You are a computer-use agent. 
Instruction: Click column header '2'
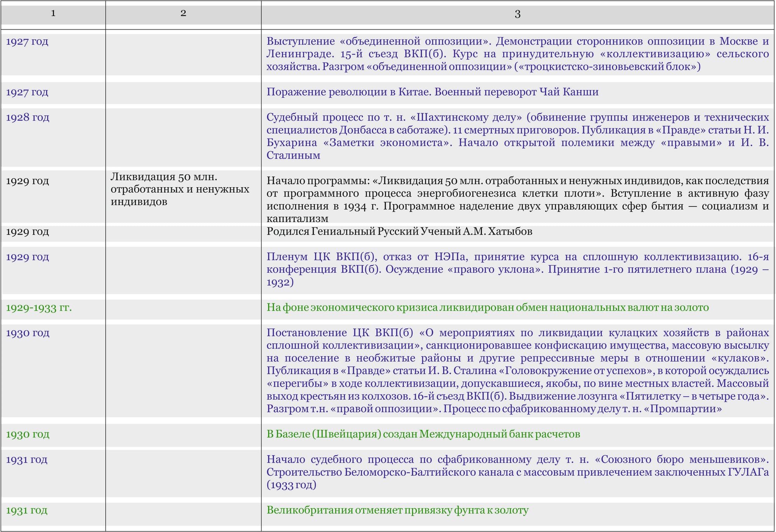(184, 14)
